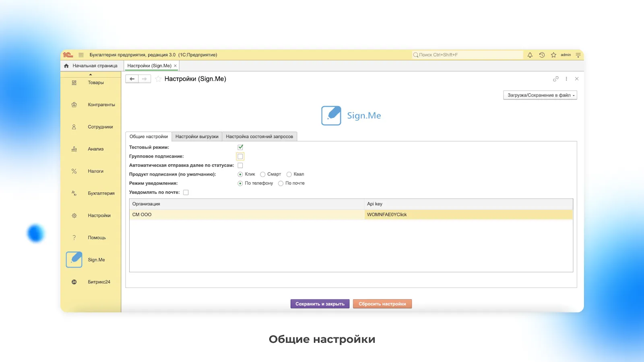Screen dimensions: 644x362
Task: Click the hamburger main menu icon
Action: [81, 55]
